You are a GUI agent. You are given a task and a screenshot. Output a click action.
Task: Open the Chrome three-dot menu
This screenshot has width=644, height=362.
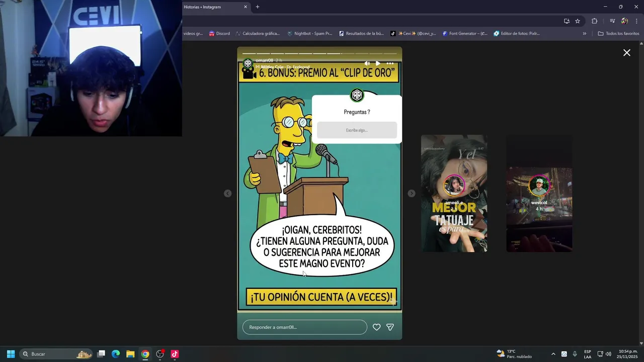pyautogui.click(x=636, y=21)
